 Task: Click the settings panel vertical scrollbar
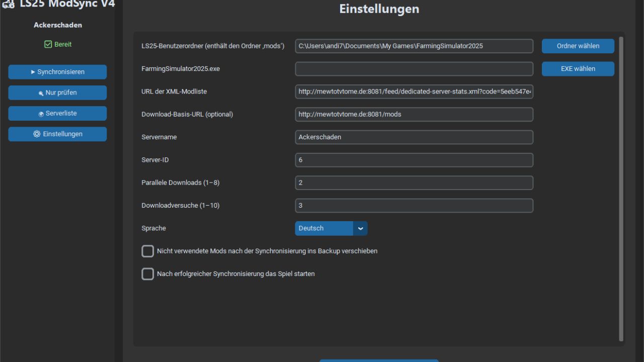[x=621, y=189]
